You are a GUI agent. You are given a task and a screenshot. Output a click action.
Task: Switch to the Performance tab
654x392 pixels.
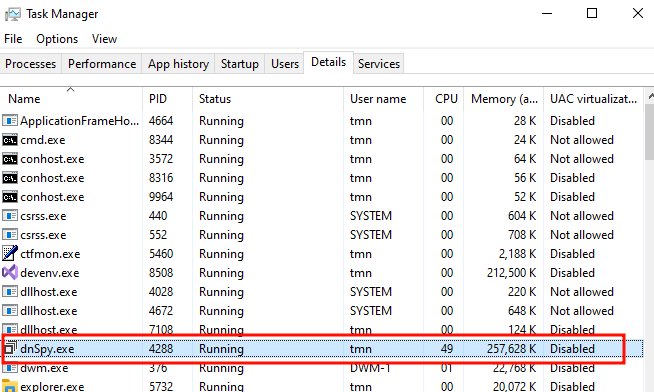point(102,64)
